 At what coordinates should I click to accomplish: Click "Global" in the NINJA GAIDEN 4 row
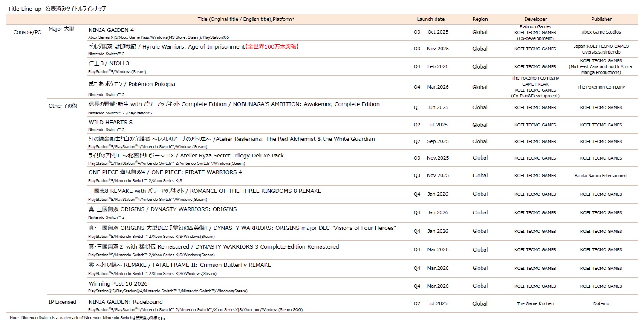[480, 32]
